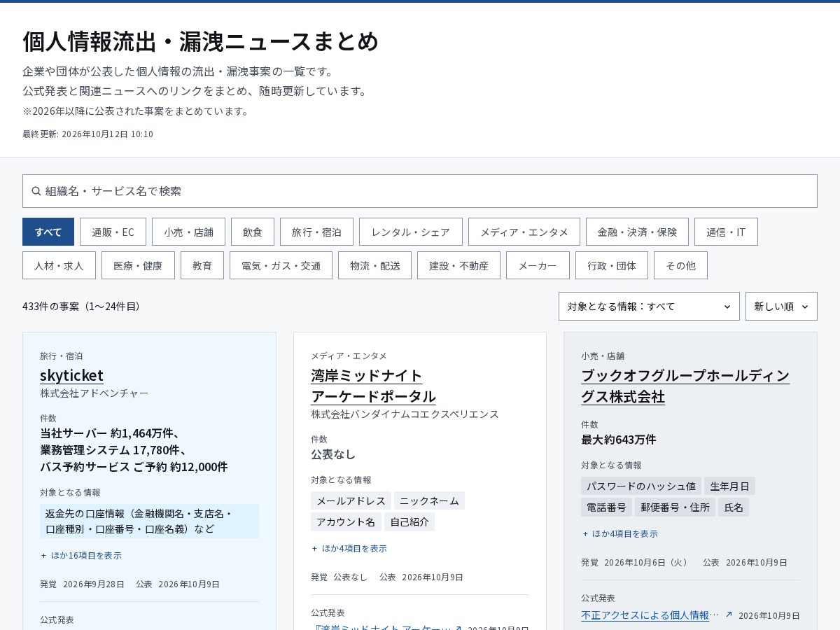This screenshot has height=630, width=840.
Task: Filter by レンタル・シェア category
Action: pos(411,232)
